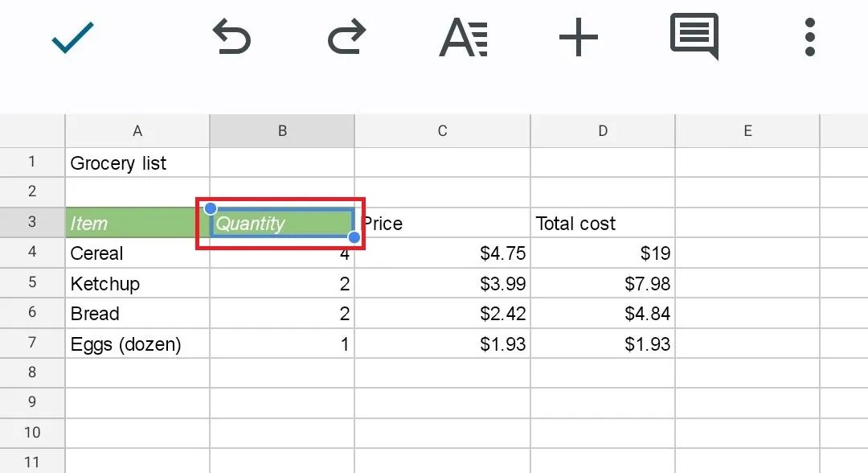Open the overflow menu
Image resolution: width=868 pixels, height=473 pixels.
tap(809, 37)
